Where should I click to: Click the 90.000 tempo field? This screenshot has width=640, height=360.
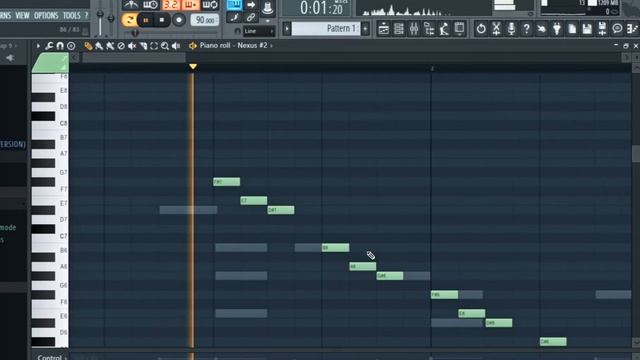(204, 20)
